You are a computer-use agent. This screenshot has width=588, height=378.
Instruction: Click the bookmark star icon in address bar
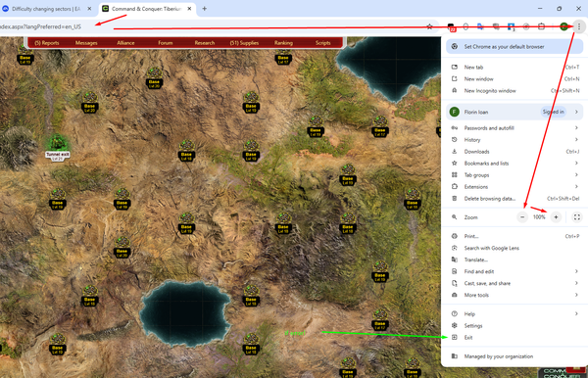click(x=430, y=26)
